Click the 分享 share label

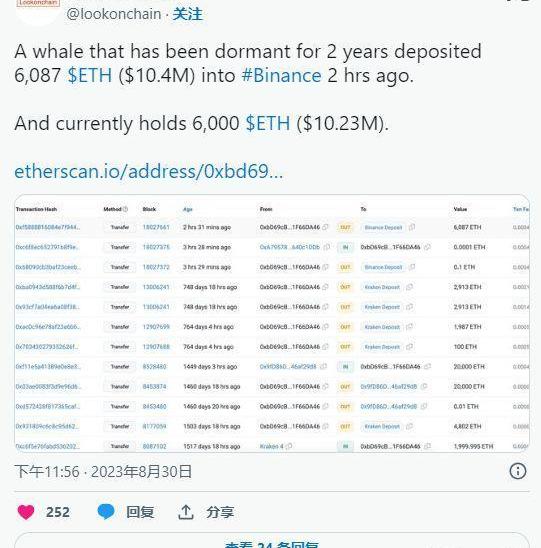tap(220, 512)
